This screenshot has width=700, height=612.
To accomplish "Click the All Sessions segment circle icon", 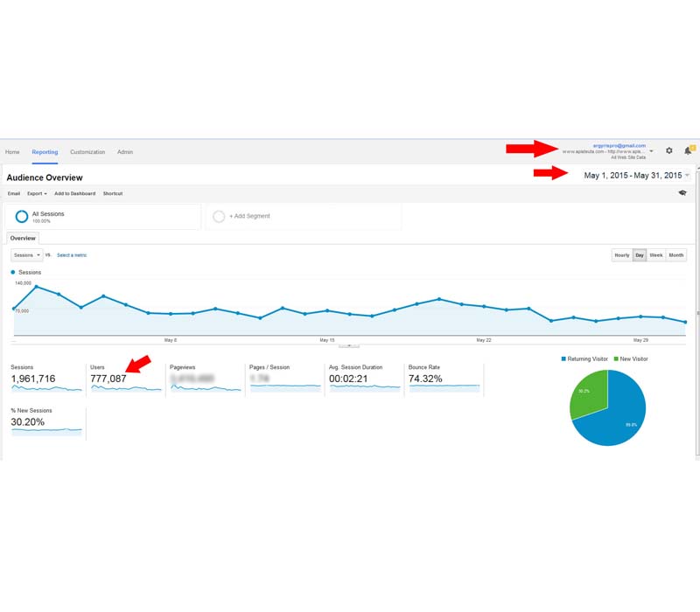I will click(22, 217).
